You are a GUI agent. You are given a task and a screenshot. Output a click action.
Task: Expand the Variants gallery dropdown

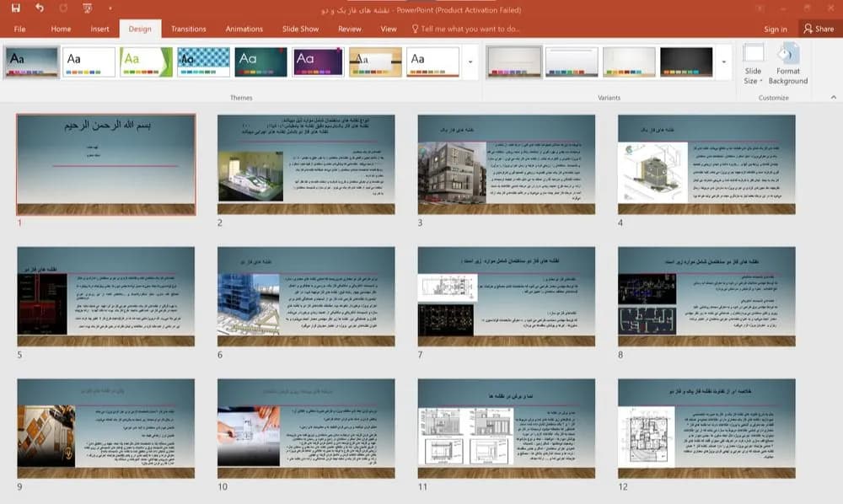(x=723, y=62)
